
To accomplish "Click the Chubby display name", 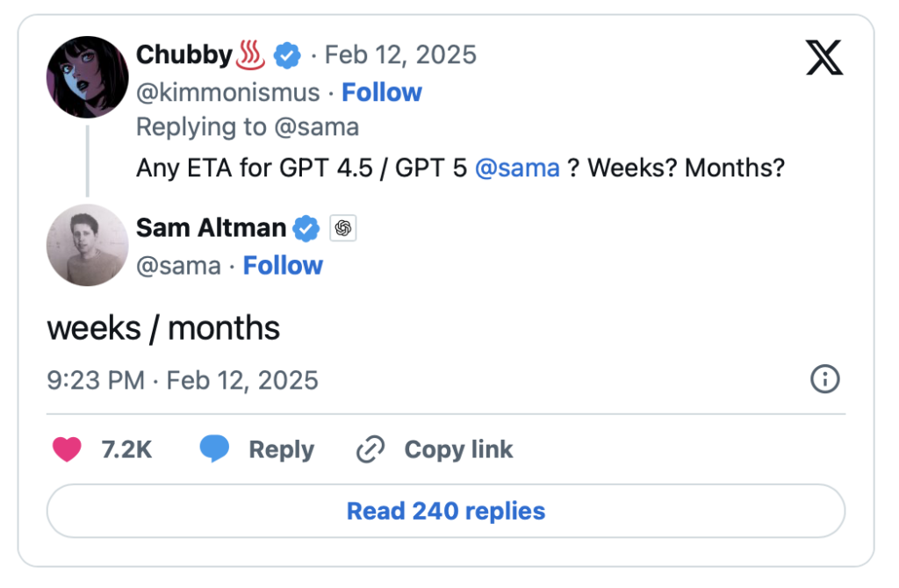I will [x=183, y=55].
